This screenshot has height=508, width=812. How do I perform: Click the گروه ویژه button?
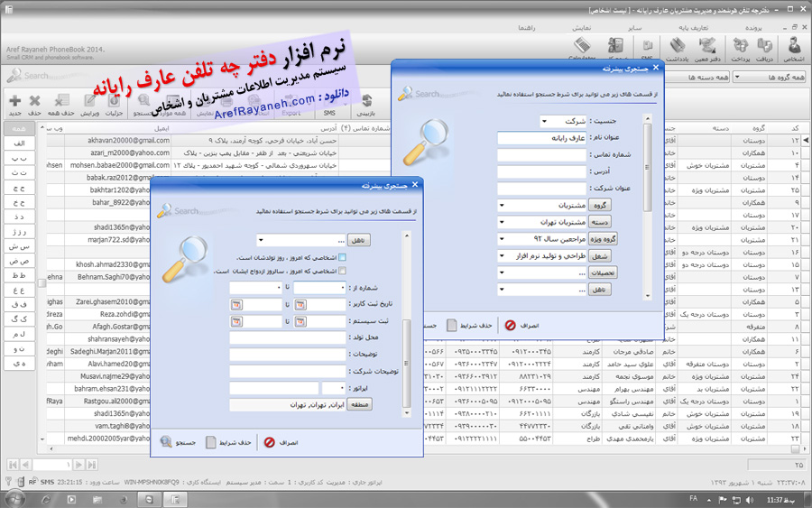(x=604, y=239)
